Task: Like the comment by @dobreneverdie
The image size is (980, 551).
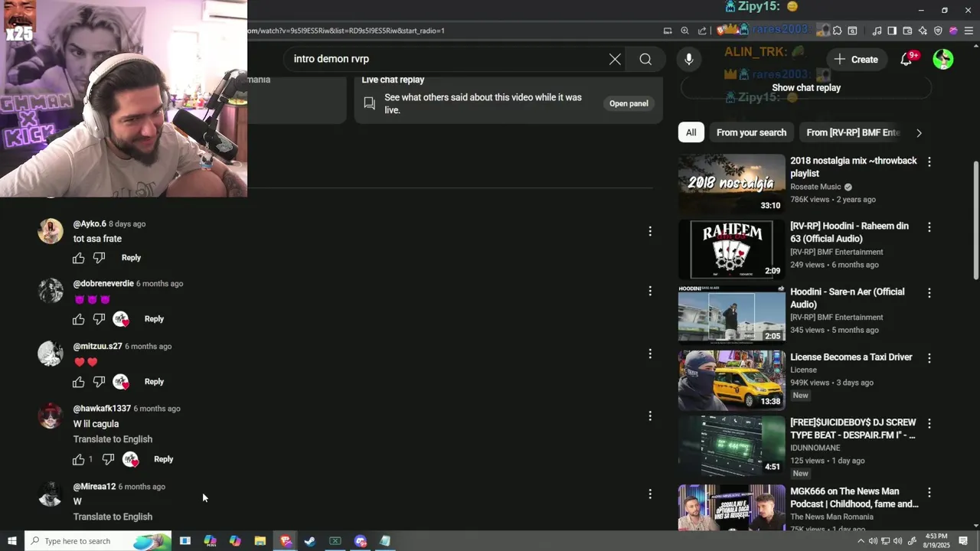Action: 79,319
